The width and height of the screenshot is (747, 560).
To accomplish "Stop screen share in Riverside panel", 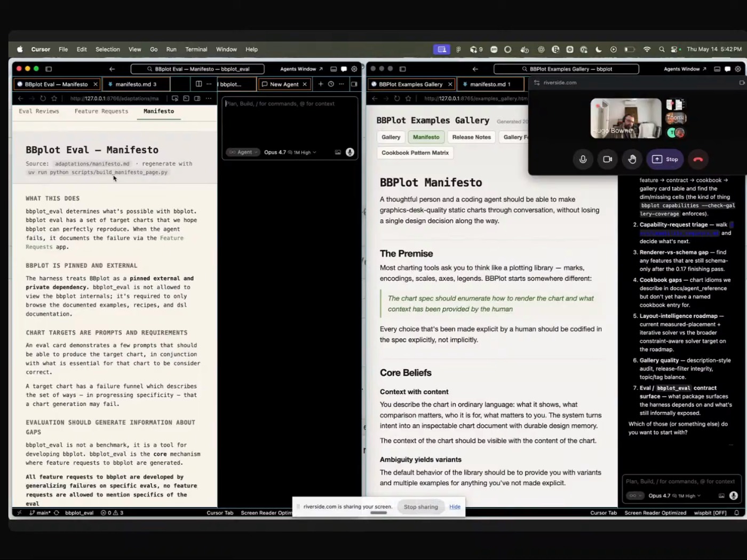I will coord(665,159).
